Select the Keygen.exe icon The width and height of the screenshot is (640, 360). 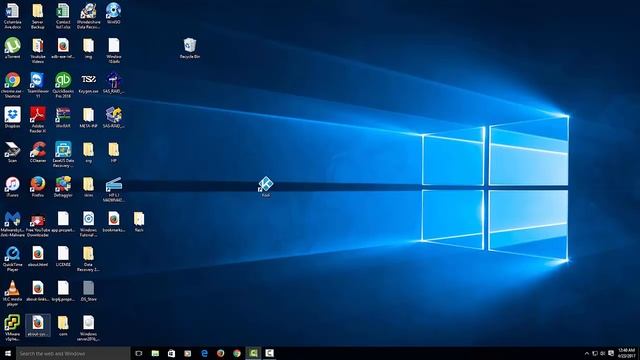(x=89, y=83)
